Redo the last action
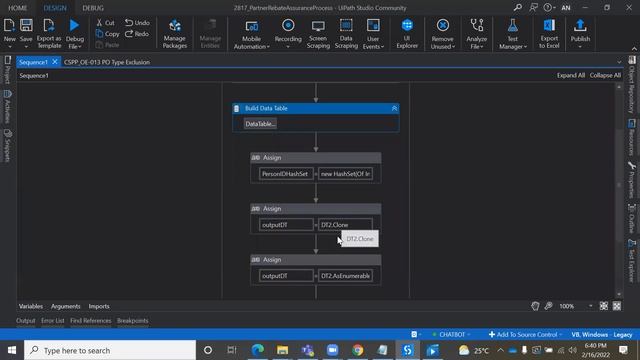 coord(137,33)
